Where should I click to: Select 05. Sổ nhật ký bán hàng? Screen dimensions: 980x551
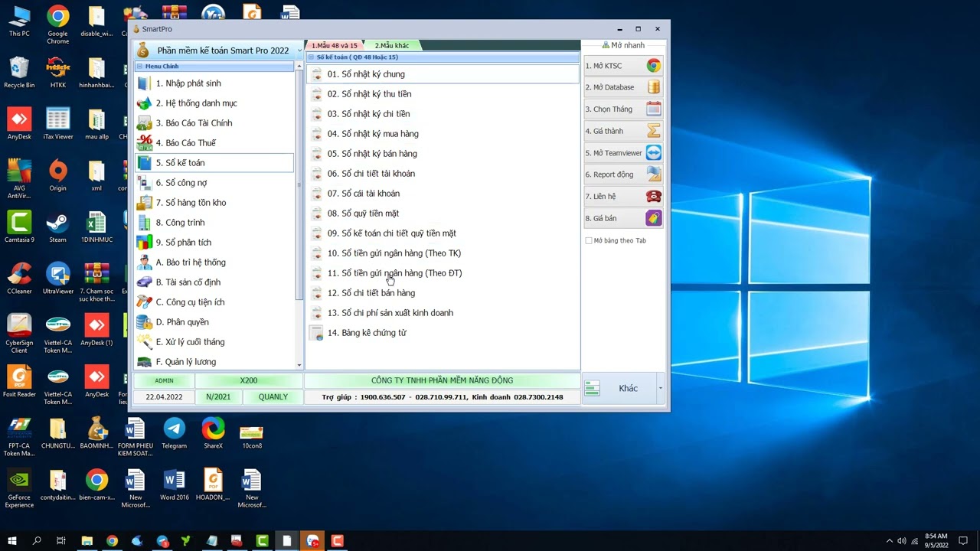tap(443, 154)
